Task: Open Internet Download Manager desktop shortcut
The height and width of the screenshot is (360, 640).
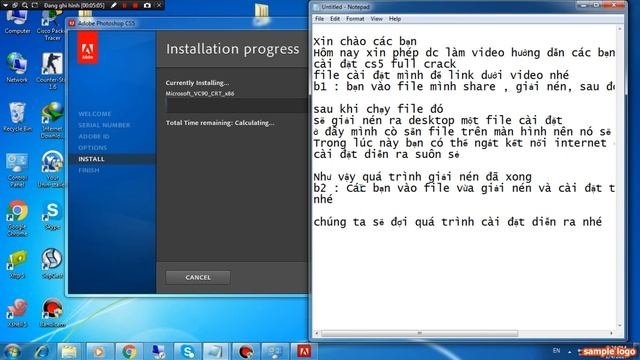Action: [52, 120]
